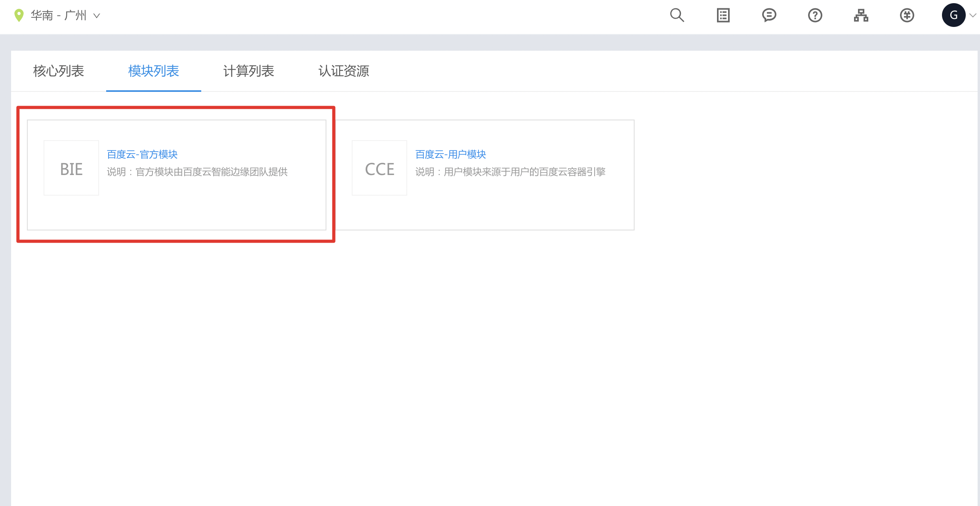Click the document list icon
The width and height of the screenshot is (980, 506).
coord(723,15)
